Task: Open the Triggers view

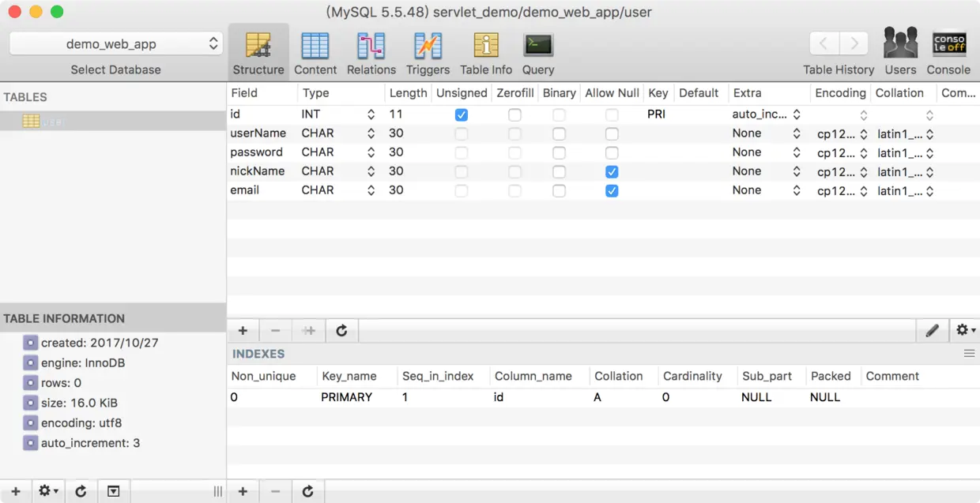Action: point(428,53)
